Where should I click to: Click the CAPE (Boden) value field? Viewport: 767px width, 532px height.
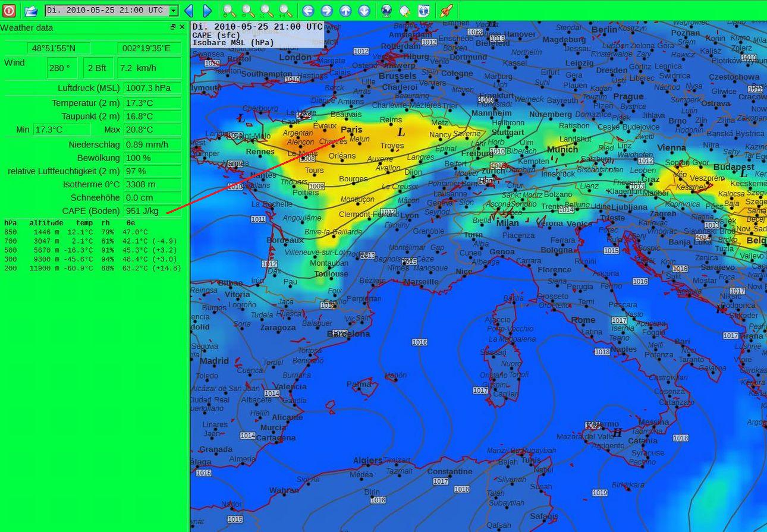pyautogui.click(x=152, y=211)
